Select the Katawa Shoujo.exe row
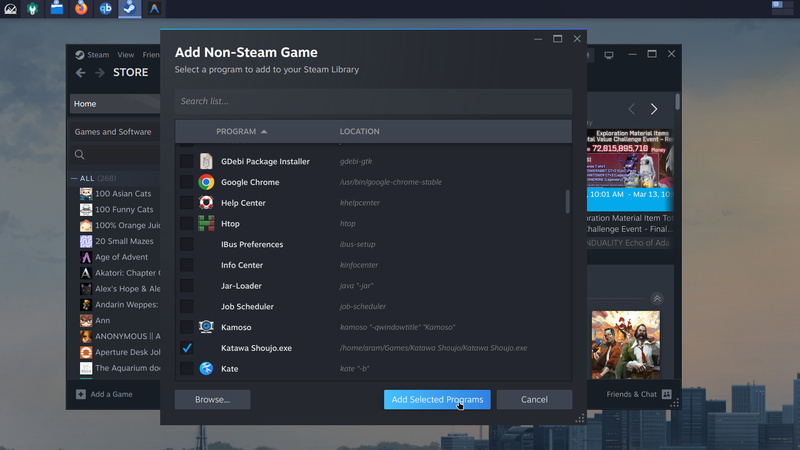 pos(373,348)
